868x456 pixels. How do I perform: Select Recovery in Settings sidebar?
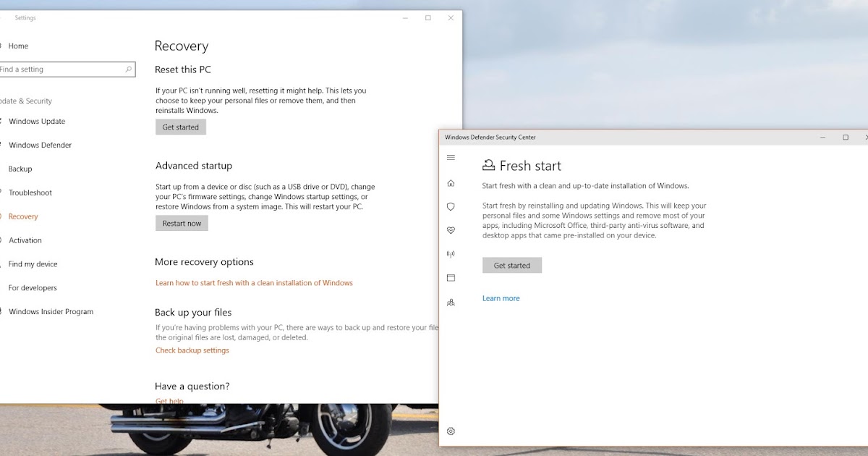point(23,217)
